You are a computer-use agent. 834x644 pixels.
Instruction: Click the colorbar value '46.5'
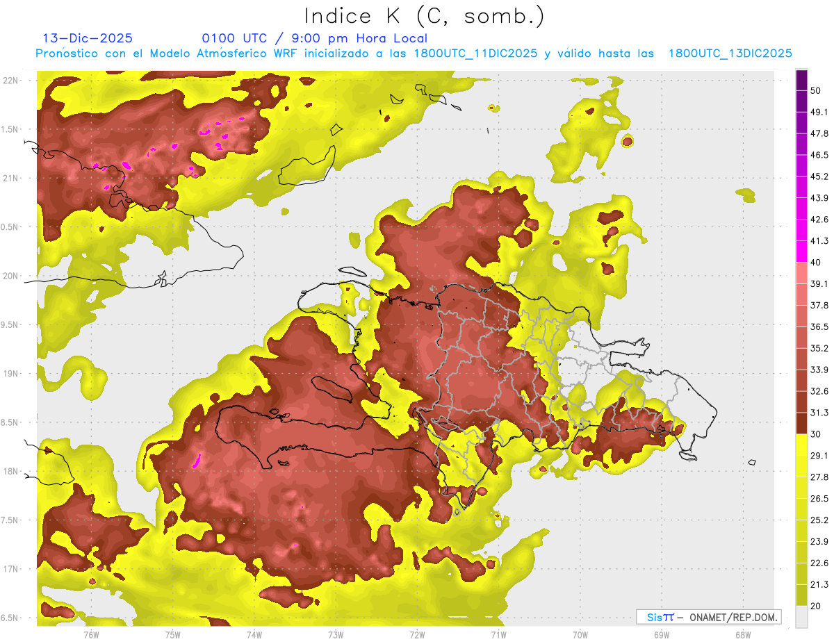pyautogui.click(x=819, y=156)
